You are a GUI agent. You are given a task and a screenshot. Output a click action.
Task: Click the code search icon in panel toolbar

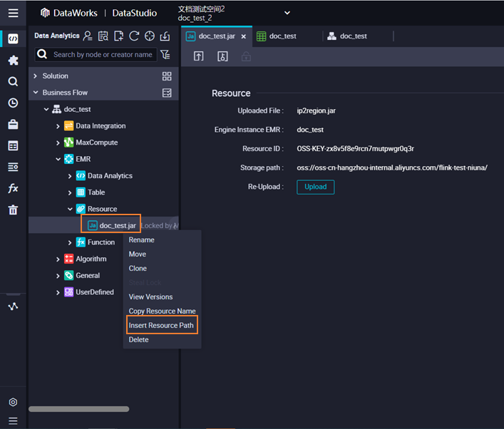[x=103, y=36]
